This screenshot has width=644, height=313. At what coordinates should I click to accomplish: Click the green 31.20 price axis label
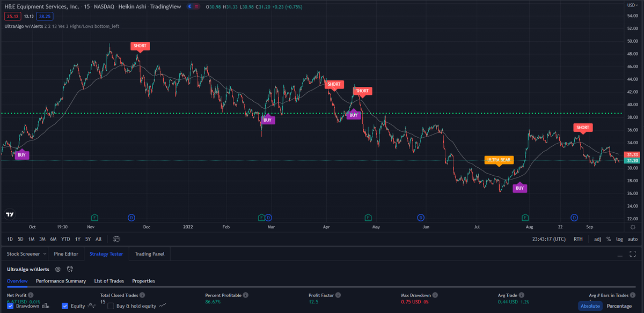click(x=632, y=161)
